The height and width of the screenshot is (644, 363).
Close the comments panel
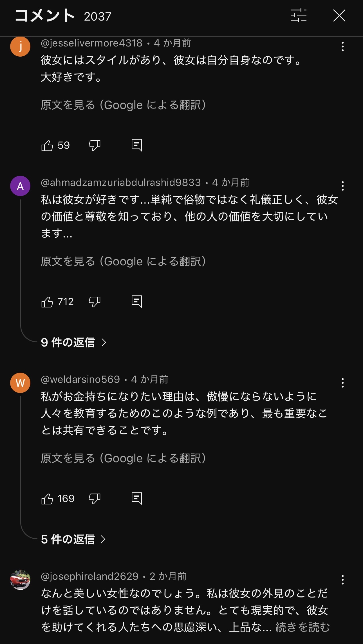339,15
